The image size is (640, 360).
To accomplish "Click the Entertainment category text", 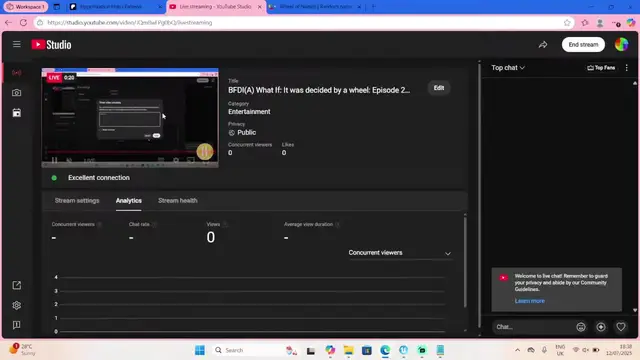I will click(249, 112).
